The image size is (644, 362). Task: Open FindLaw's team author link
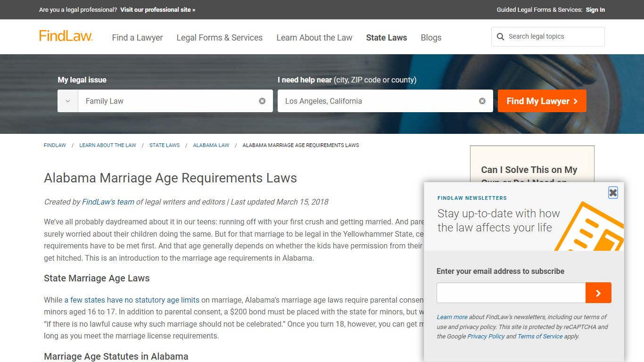click(x=108, y=202)
